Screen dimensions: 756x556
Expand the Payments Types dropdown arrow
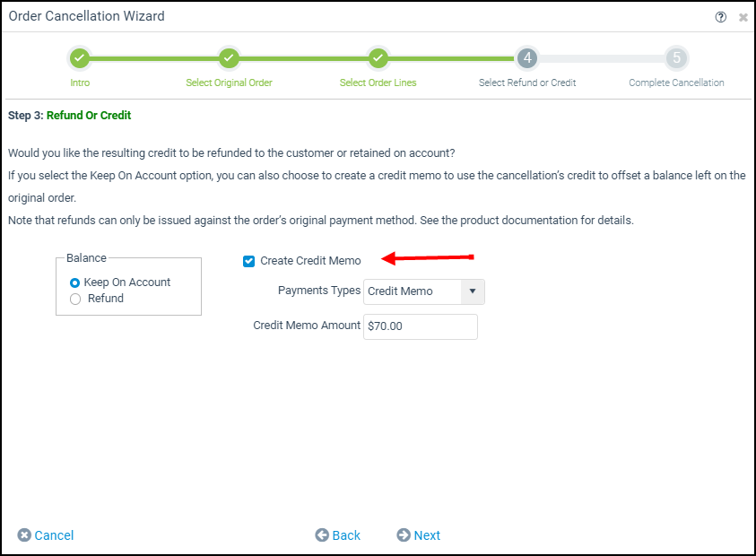pyautogui.click(x=473, y=291)
